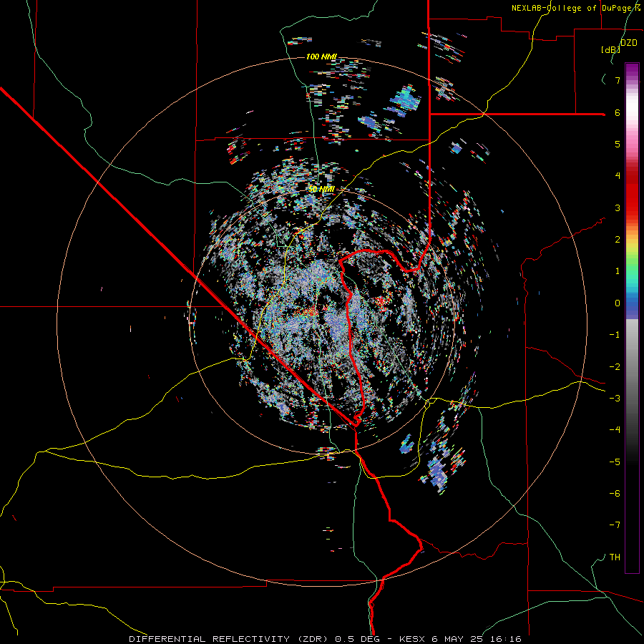Click the "-7" value on the color scale

click(x=615, y=525)
